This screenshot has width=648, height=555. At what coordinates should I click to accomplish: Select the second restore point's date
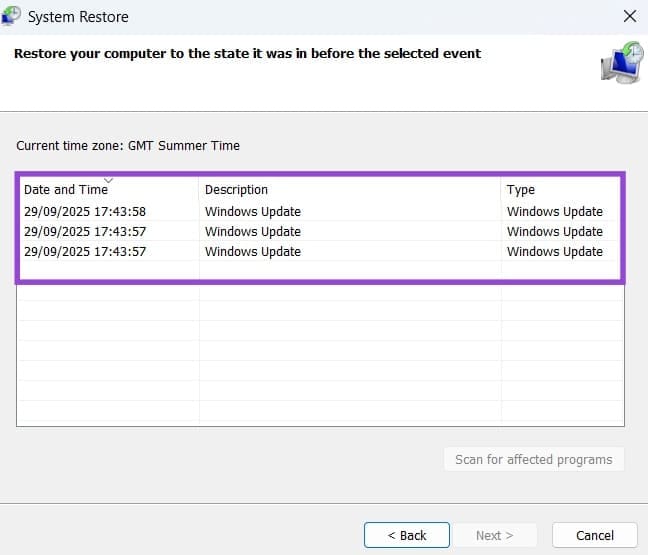(85, 232)
